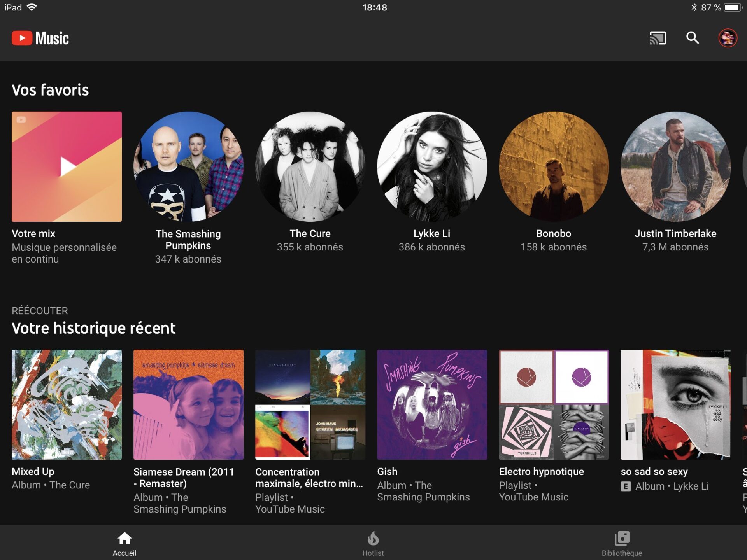The image size is (747, 560).
Task: Open The Smashing Pumpkins artist photo
Action: pos(188,166)
